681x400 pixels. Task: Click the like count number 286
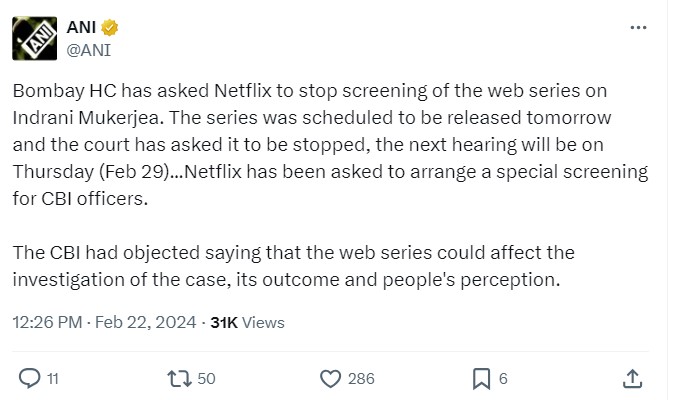[x=360, y=378]
